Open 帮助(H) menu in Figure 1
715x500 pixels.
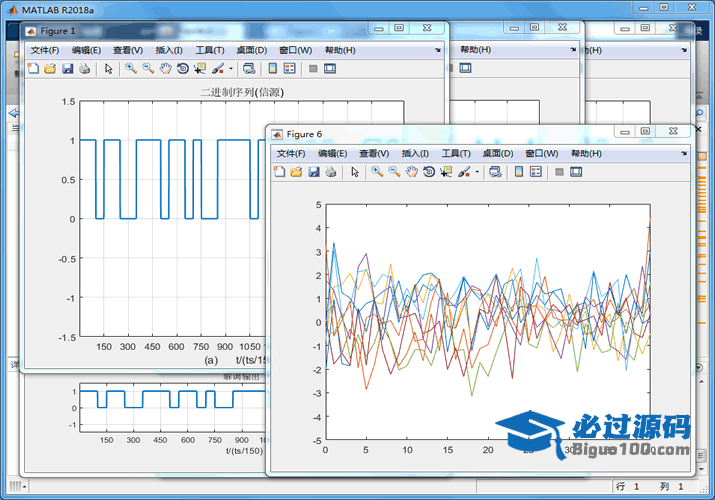click(x=340, y=50)
